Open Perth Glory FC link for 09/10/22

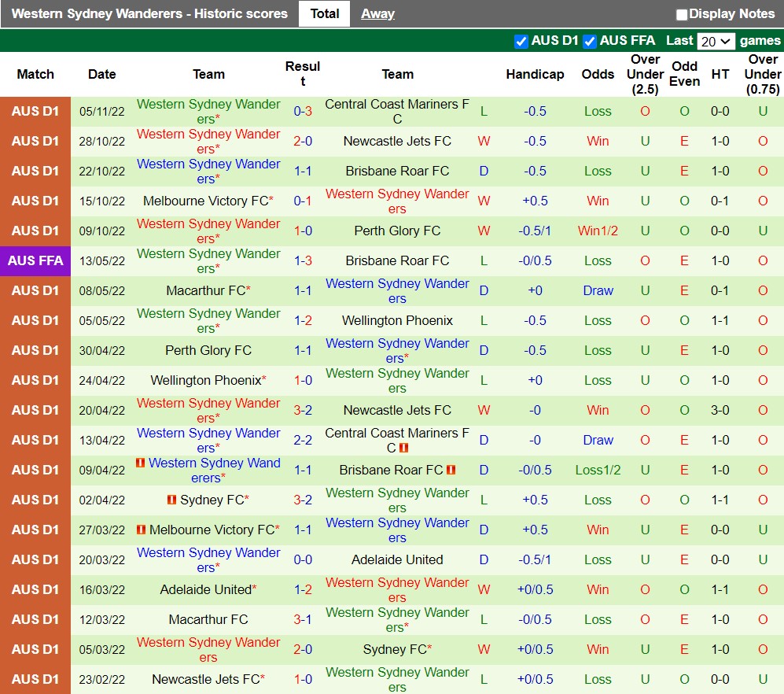coord(397,231)
